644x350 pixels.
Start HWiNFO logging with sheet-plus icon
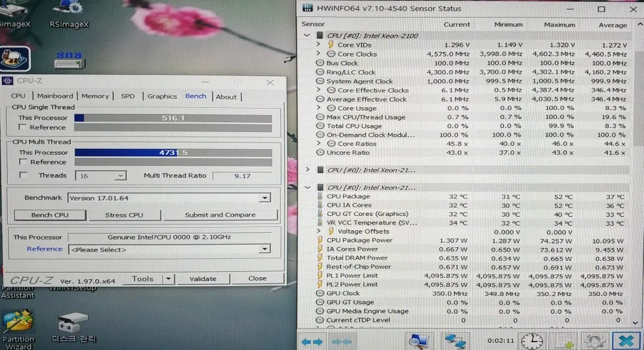click(564, 341)
